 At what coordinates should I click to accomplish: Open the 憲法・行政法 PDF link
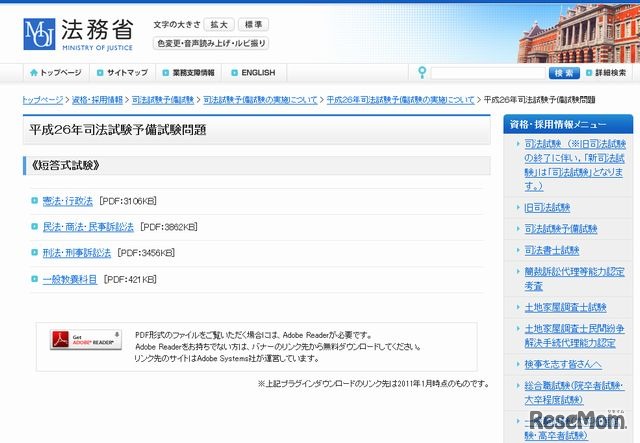pos(68,201)
